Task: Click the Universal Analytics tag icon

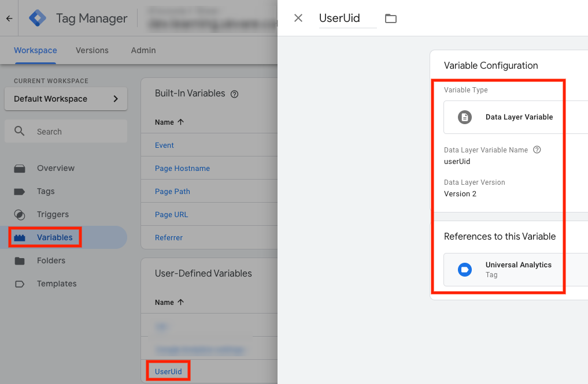Action: (x=465, y=270)
